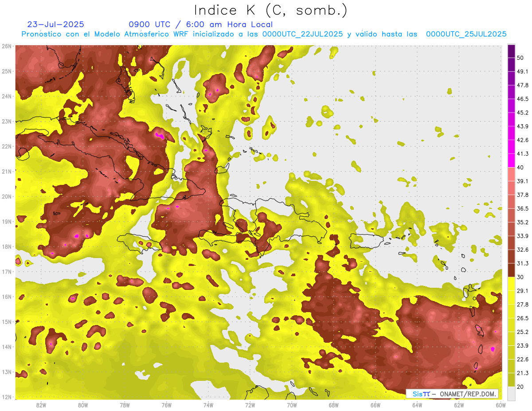The width and height of the screenshot is (532, 411).
Task: Click the colorbar value "47.8"
Action: click(522, 85)
